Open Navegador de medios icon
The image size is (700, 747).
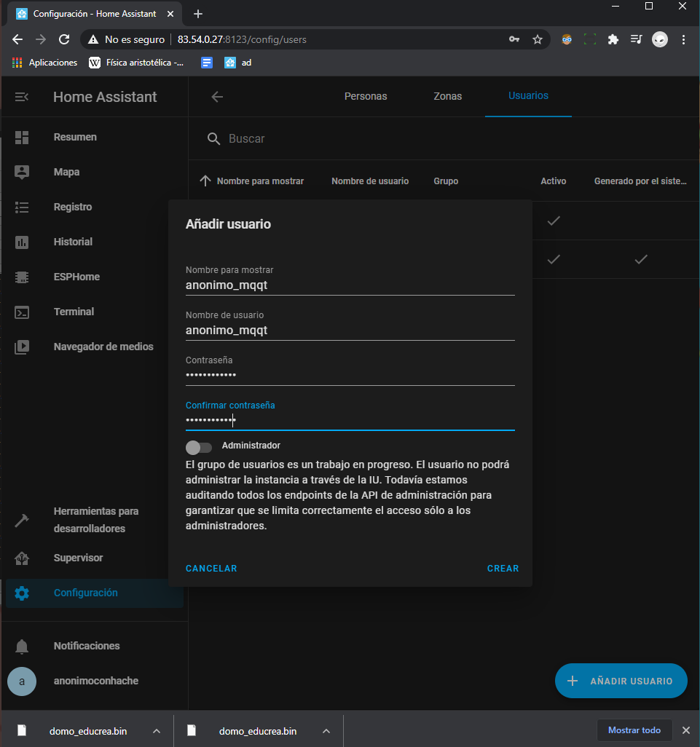[x=22, y=347]
